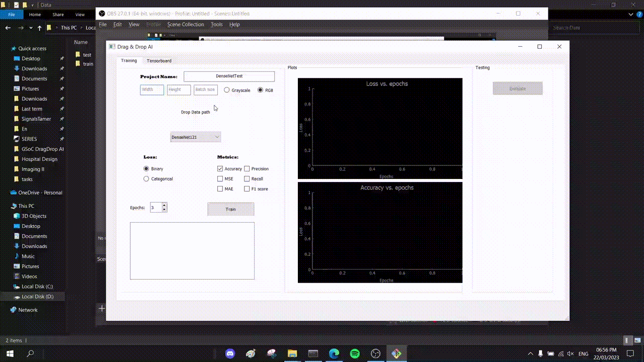
Task: Enable the Recall metric checkbox
Action: (x=247, y=178)
